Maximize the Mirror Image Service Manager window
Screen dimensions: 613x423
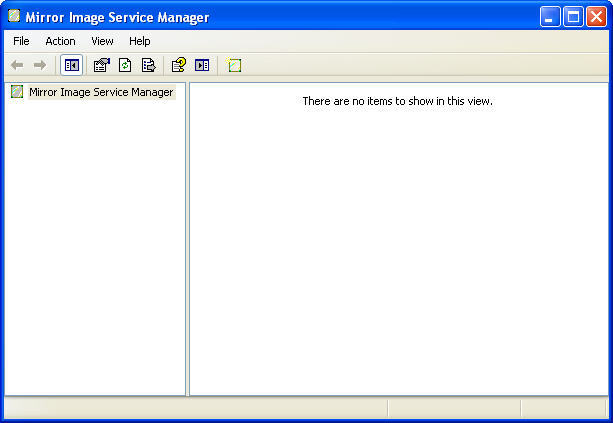(x=573, y=17)
